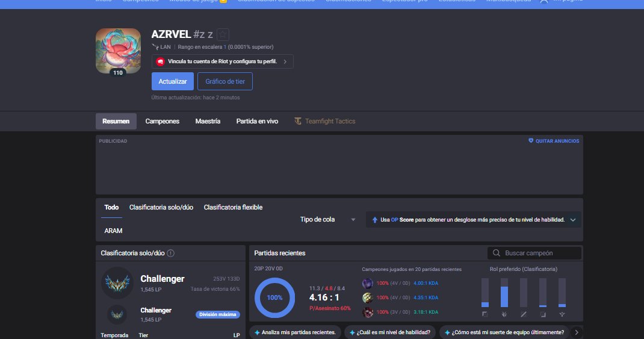Filter by Clasificatoria solo/dúo tab
The width and height of the screenshot is (644, 339).
(x=161, y=208)
